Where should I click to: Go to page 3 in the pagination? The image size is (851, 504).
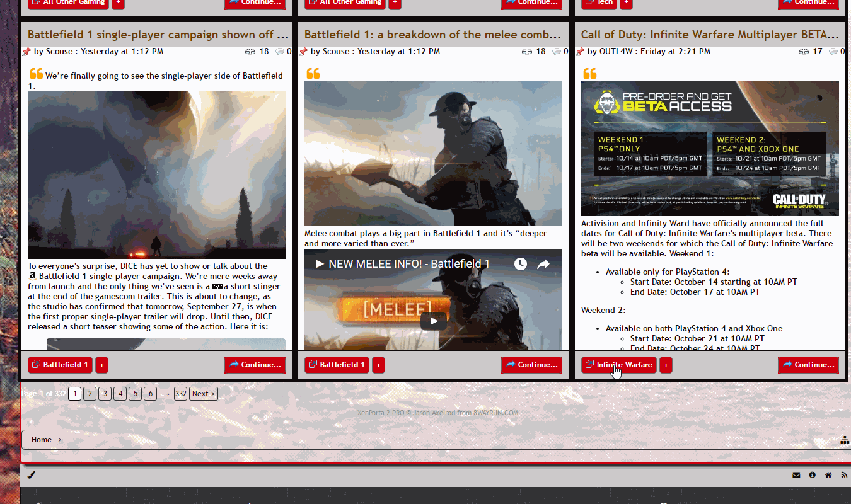[105, 394]
